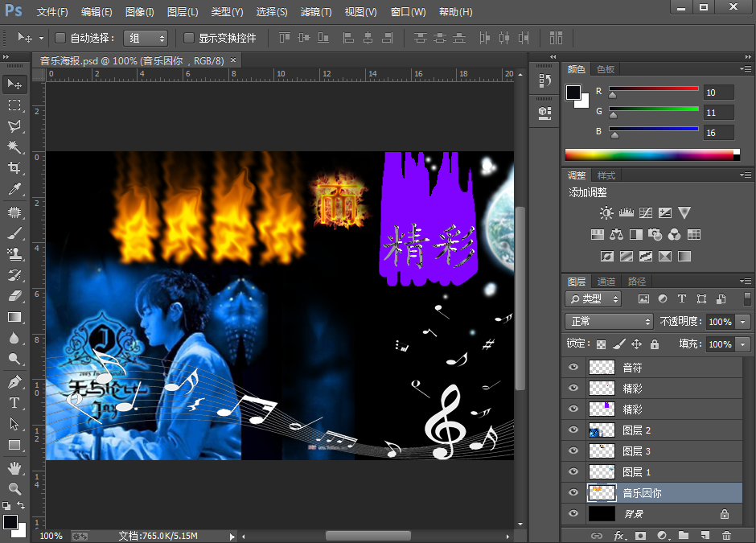Switch to the 样式 tab
Viewport: 756px width, 543px height.
click(x=606, y=175)
